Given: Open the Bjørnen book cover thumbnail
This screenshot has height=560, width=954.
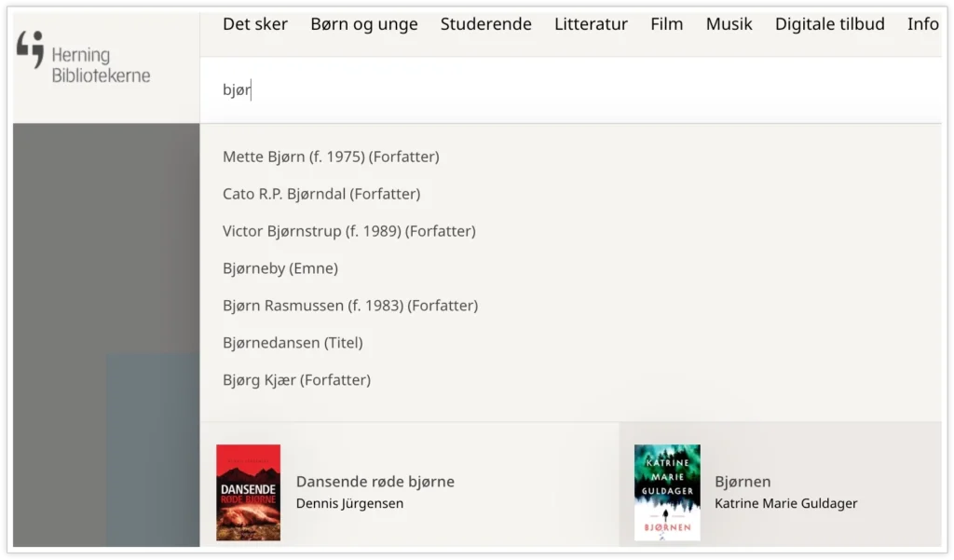Looking at the screenshot, I should tap(667, 493).
